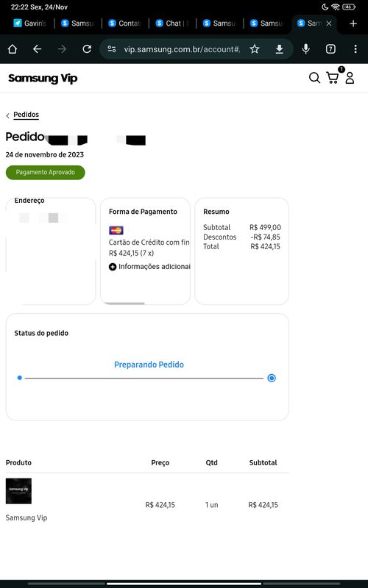This screenshot has width=368, height=588.
Task: Switch to the Gavin's browser tab
Action: [x=30, y=24]
